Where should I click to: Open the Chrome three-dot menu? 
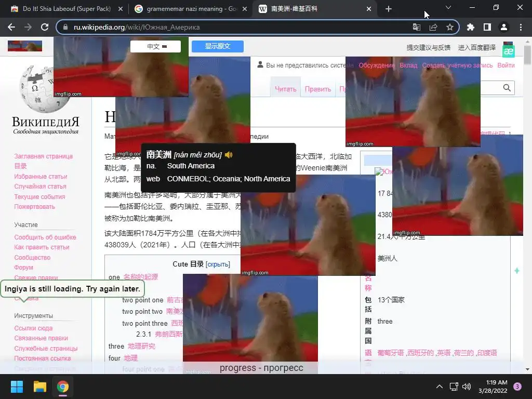521,27
